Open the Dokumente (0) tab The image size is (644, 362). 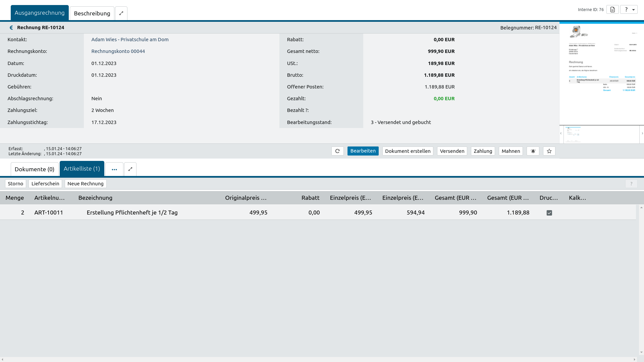[35, 169]
